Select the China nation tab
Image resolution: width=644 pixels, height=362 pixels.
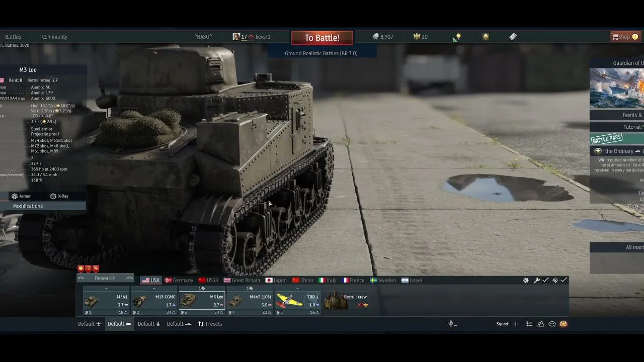[302, 281]
